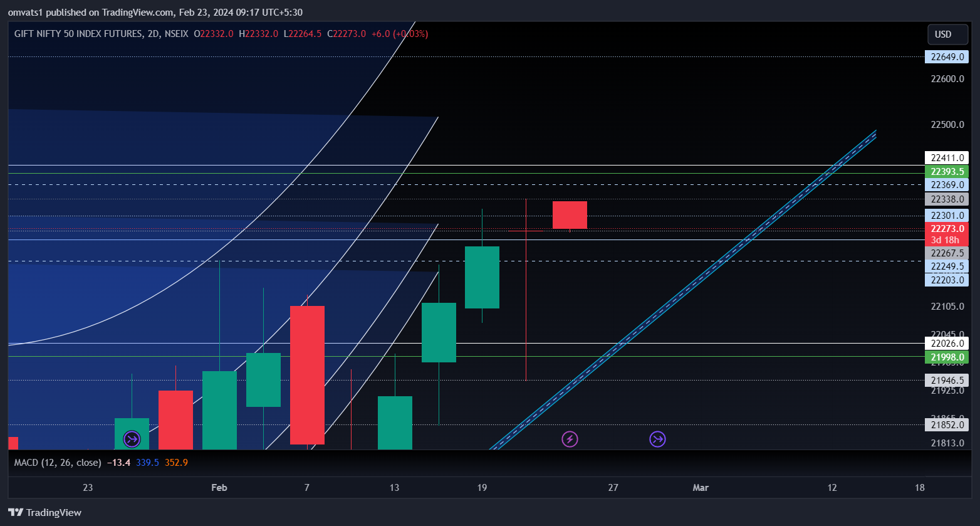
Task: Click the 22203.0 price label
Action: 947,280
